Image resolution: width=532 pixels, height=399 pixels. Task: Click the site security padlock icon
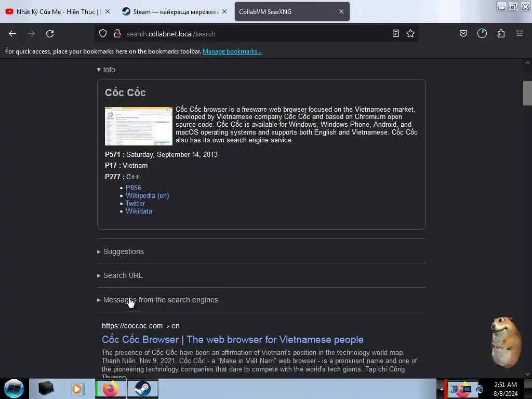click(x=117, y=33)
